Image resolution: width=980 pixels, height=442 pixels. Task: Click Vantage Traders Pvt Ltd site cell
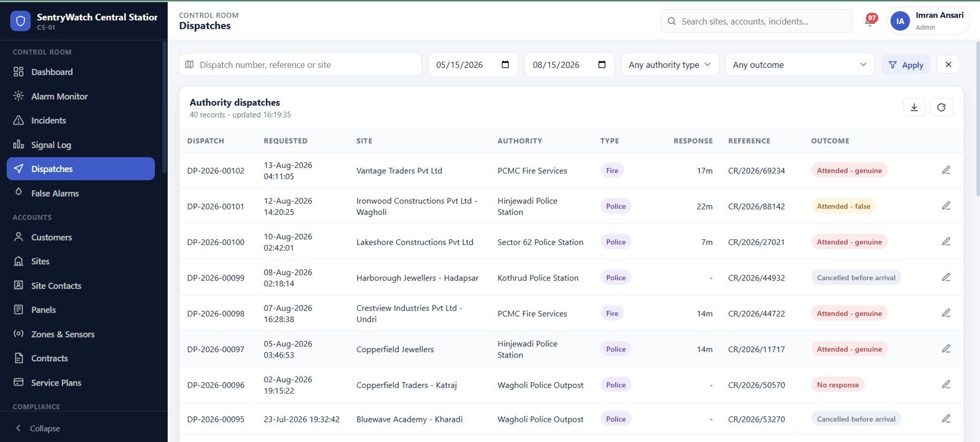pos(399,171)
